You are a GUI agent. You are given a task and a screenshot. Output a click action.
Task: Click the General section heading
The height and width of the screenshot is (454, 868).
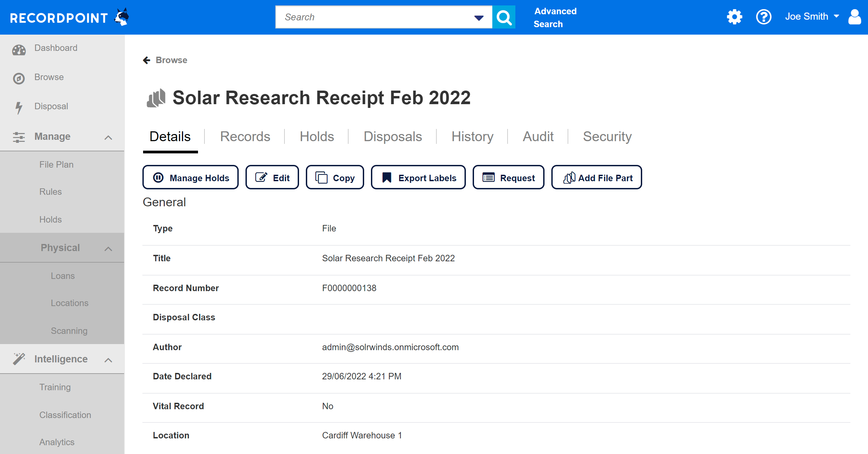(164, 202)
